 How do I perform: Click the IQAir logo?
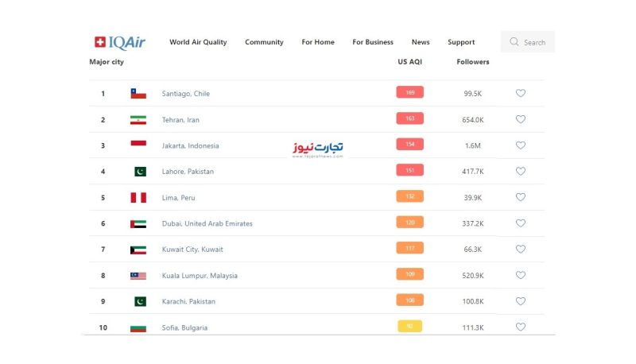120,42
